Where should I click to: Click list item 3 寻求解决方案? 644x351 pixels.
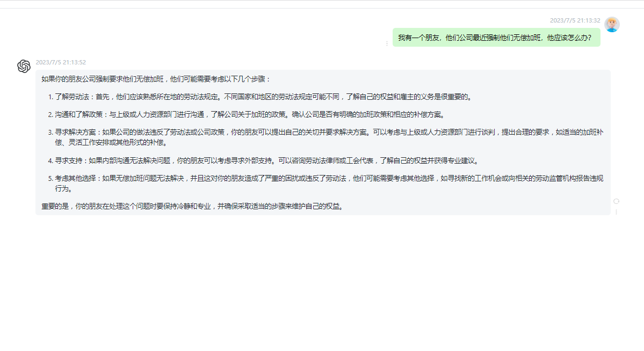coord(325,137)
